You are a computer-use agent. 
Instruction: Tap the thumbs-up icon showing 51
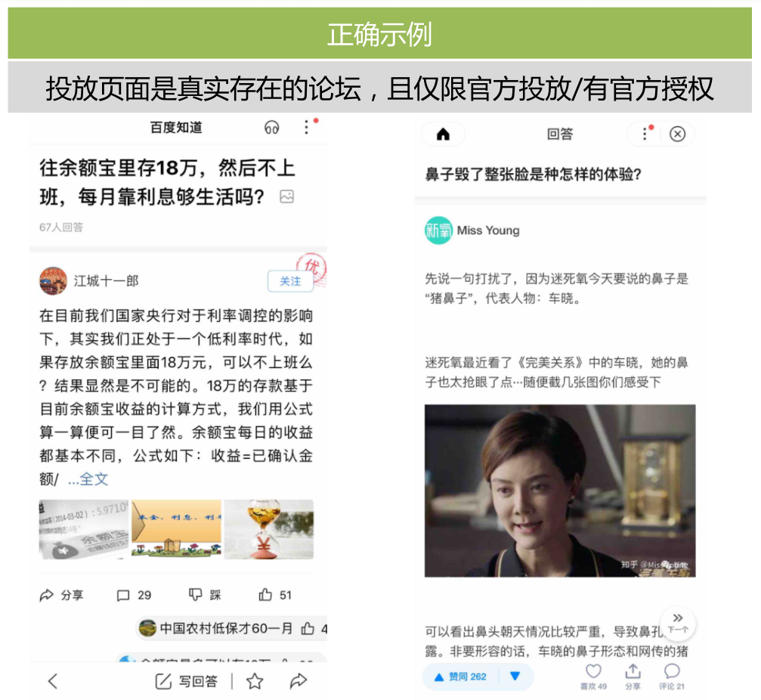pos(265,595)
